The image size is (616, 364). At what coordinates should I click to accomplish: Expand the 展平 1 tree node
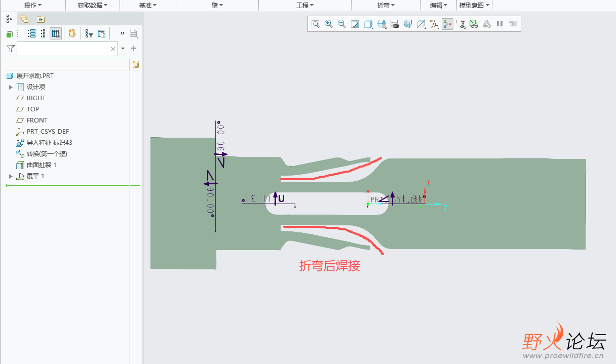pos(11,176)
